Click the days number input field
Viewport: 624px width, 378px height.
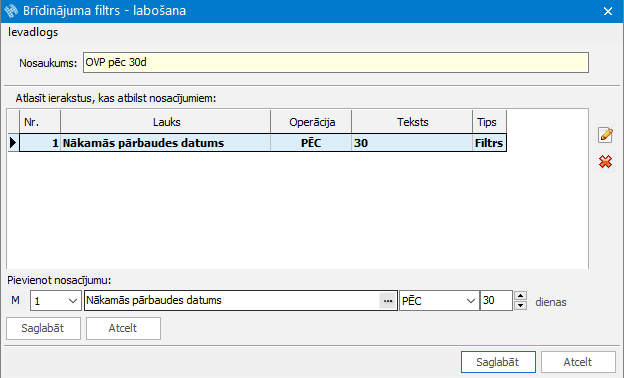(496, 301)
